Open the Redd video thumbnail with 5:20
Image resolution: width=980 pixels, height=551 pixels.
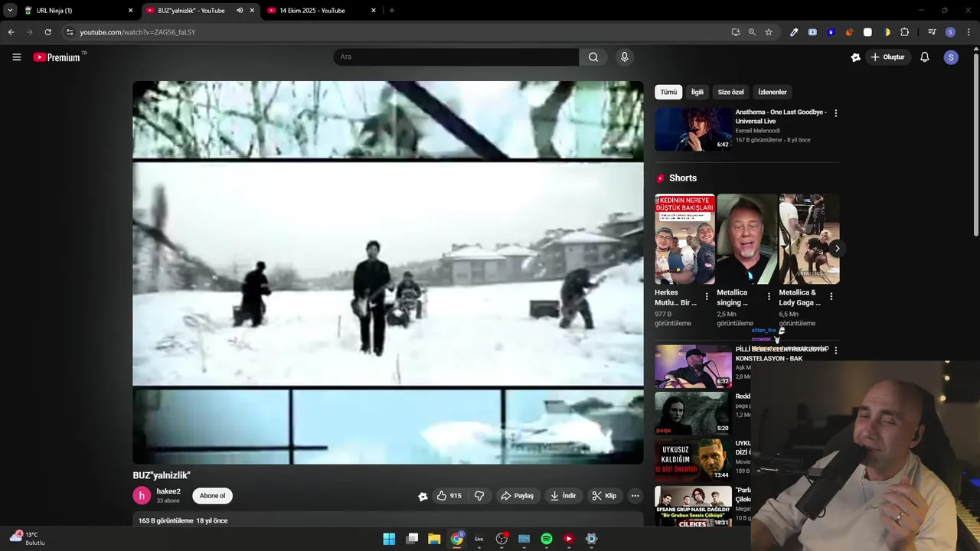pyautogui.click(x=693, y=413)
